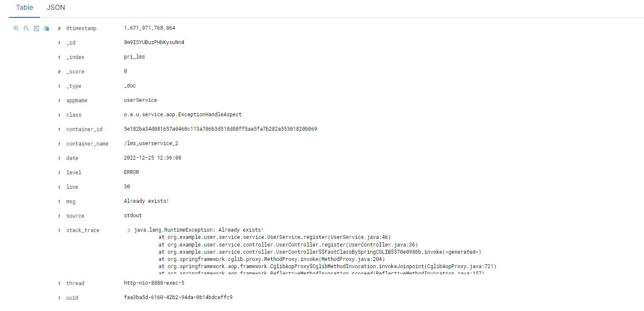The width and height of the screenshot is (644, 311).
Task: Filter for @timestamp field present
Action: [x=47, y=28]
